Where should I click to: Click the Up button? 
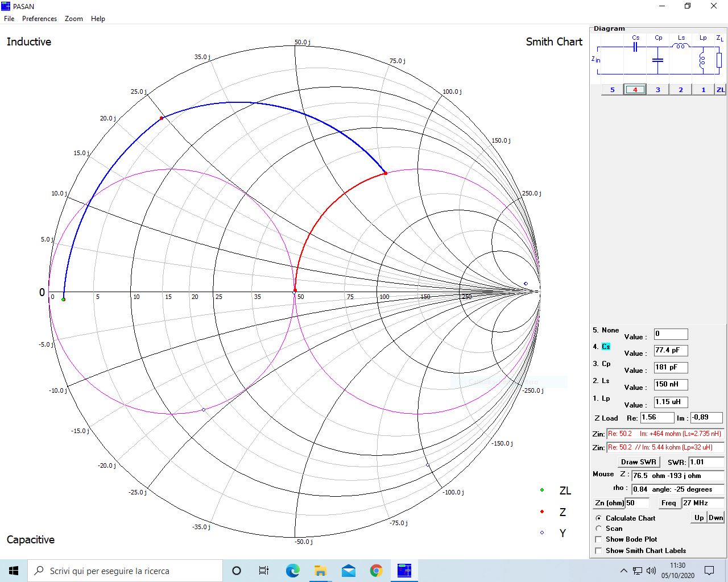pos(699,517)
